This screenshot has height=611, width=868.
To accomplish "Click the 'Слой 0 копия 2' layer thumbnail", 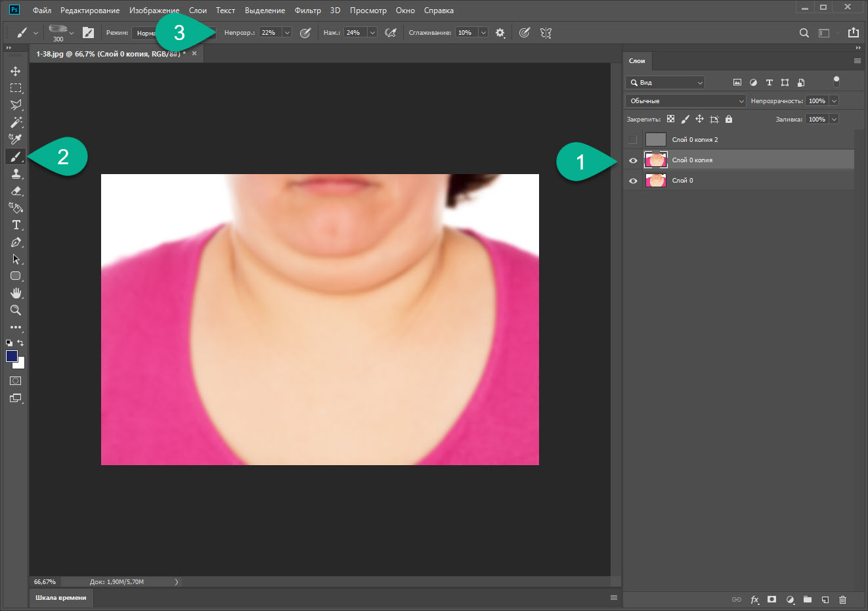I will 656,139.
